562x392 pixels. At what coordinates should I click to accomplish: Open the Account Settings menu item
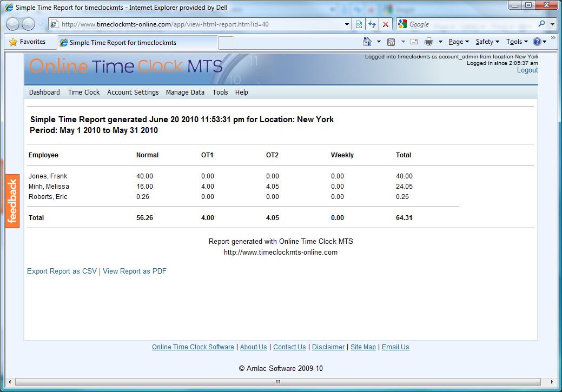[x=133, y=92]
